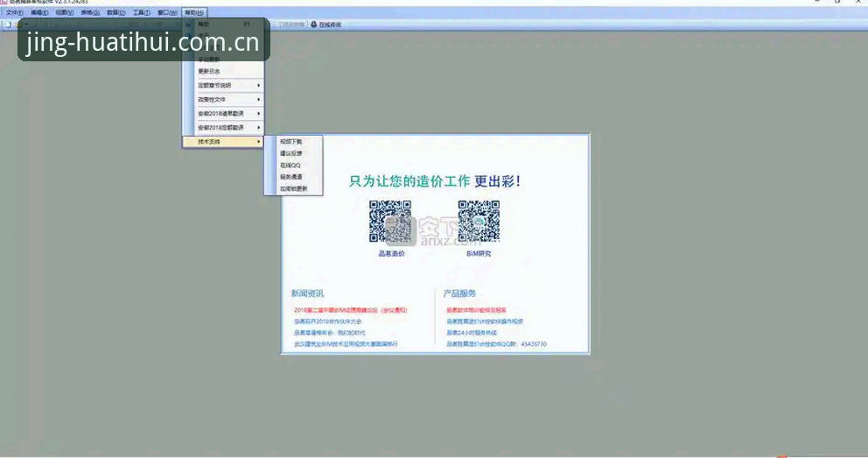Click the 只为让您的造价工作 更出彩 slogan
The height and width of the screenshot is (458, 868).
point(435,181)
